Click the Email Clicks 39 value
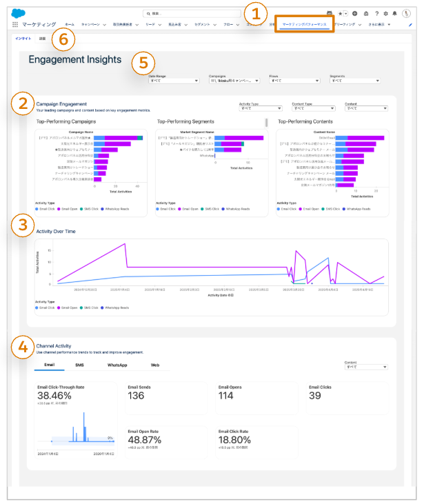 click(315, 396)
